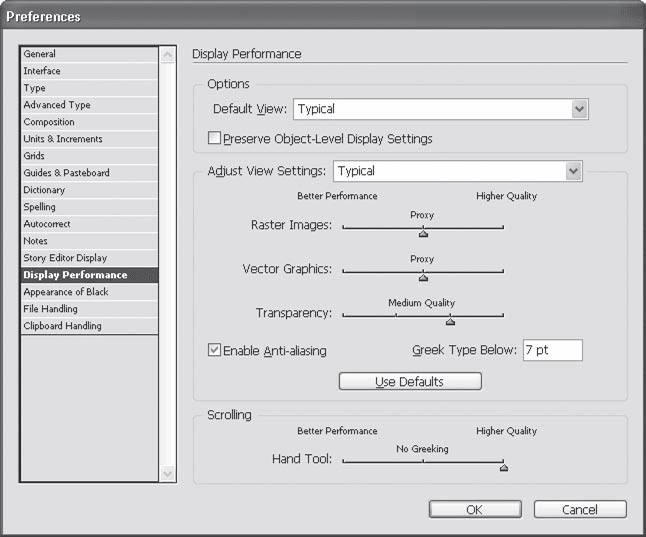Click the Use Defaults button

[x=410, y=382]
